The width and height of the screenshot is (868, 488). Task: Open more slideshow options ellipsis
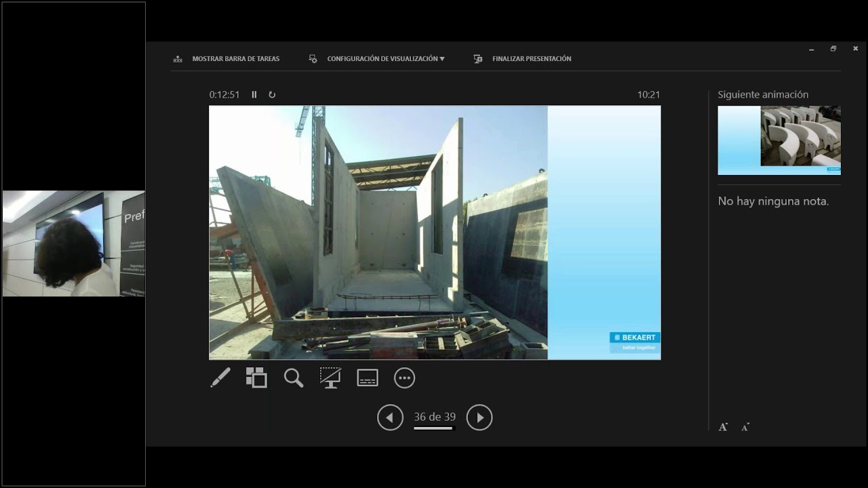click(x=404, y=378)
